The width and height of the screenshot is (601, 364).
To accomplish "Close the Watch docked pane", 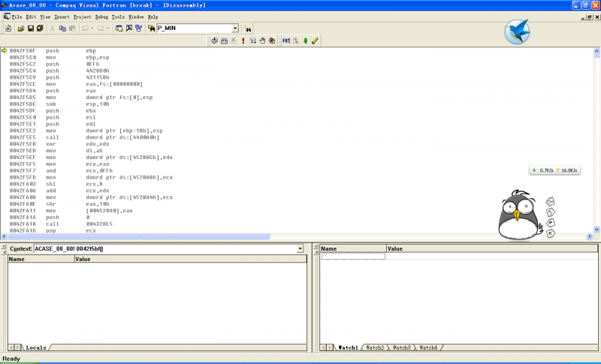I will coord(316,246).
